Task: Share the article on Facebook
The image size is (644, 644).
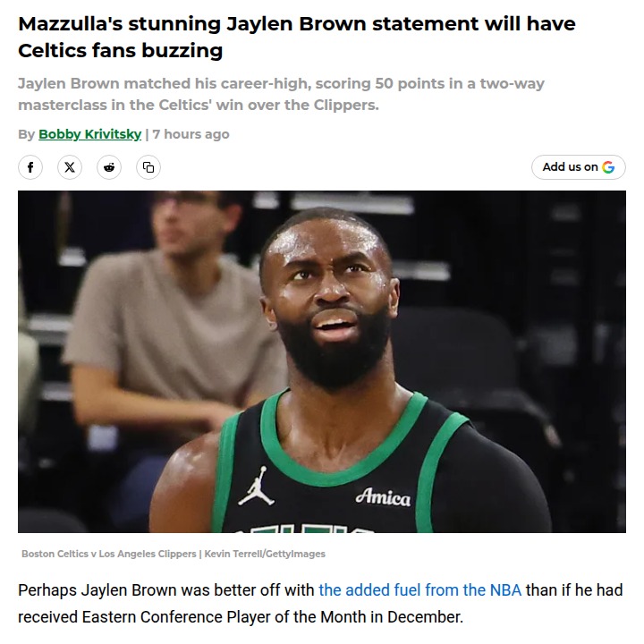Action: [x=30, y=167]
